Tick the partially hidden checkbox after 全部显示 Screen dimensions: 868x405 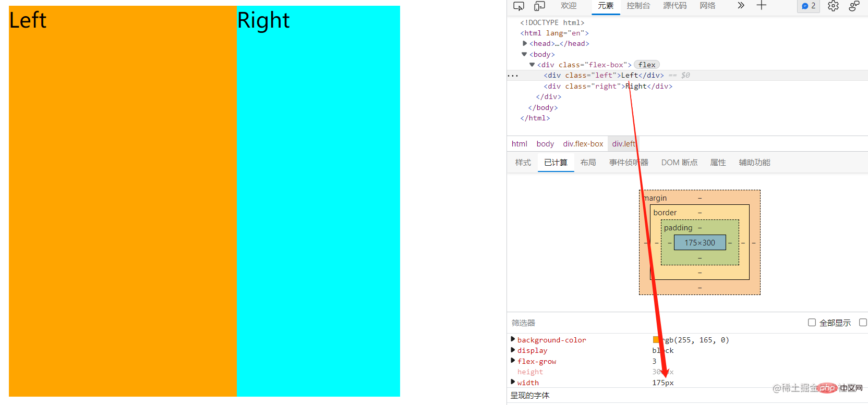[x=863, y=323]
